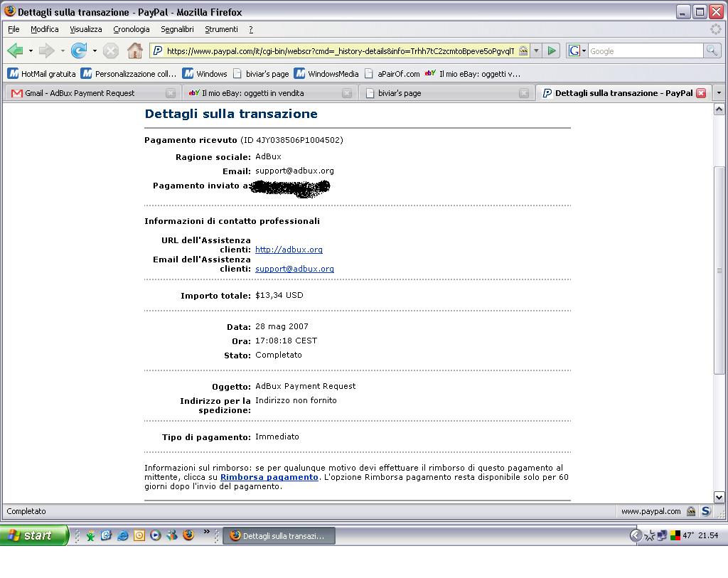Viewport: 728px width, 578px height.
Task: Open Windows Media Player from Quick Launch
Action: (x=156, y=536)
